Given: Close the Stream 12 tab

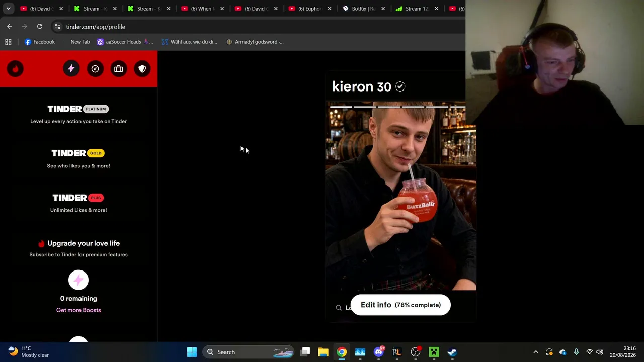Looking at the screenshot, I should (x=436, y=9).
